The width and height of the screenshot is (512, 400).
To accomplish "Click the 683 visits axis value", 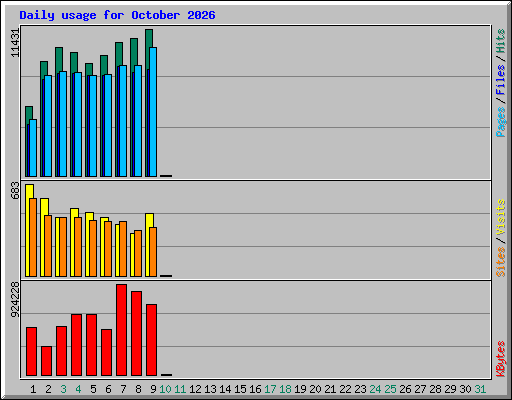I will tap(15, 190).
